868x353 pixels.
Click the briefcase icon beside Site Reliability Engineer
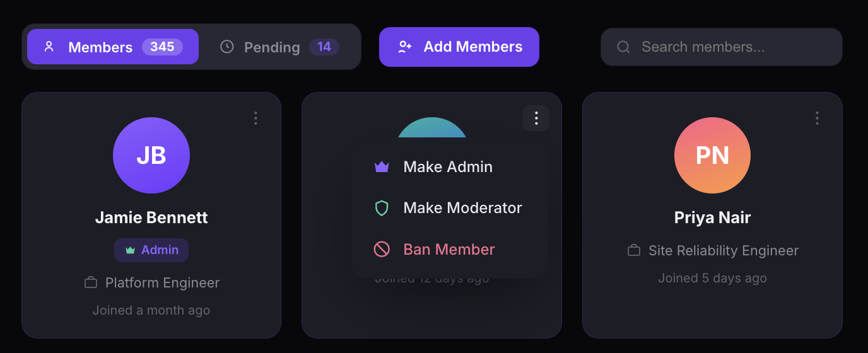(634, 250)
